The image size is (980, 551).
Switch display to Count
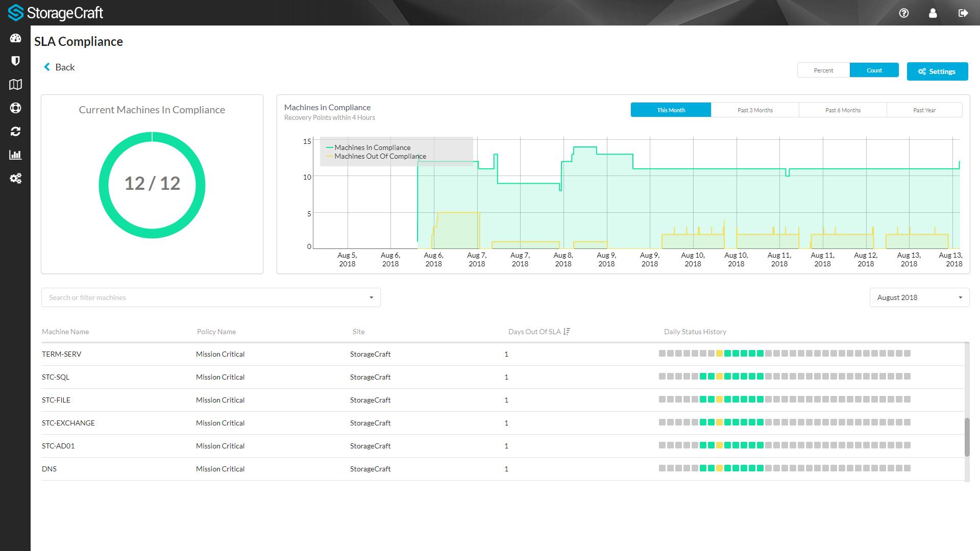point(874,70)
